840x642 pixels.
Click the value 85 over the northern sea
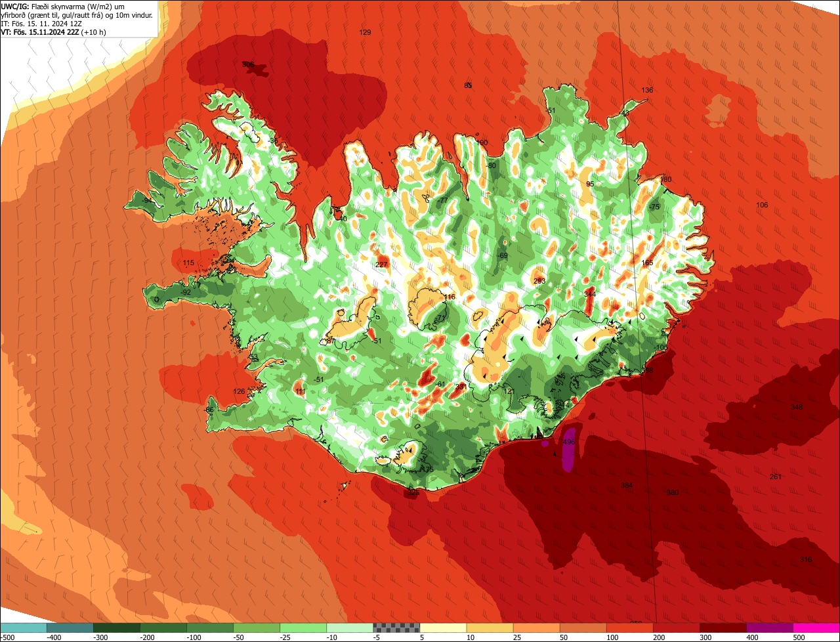coord(468,85)
